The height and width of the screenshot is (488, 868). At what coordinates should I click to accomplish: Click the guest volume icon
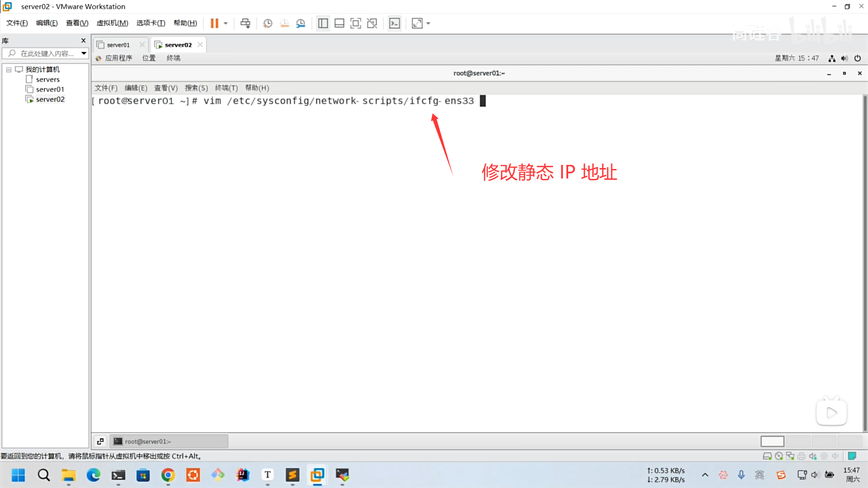click(x=844, y=58)
